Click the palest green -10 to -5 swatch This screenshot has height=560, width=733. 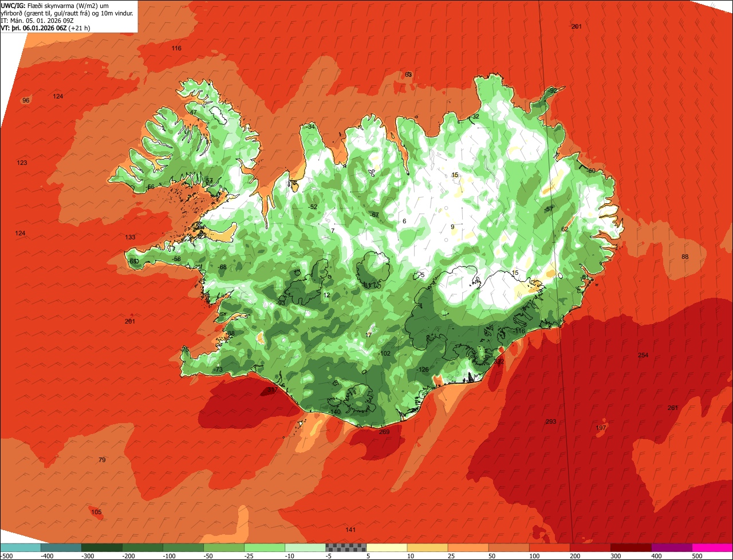tap(305, 548)
